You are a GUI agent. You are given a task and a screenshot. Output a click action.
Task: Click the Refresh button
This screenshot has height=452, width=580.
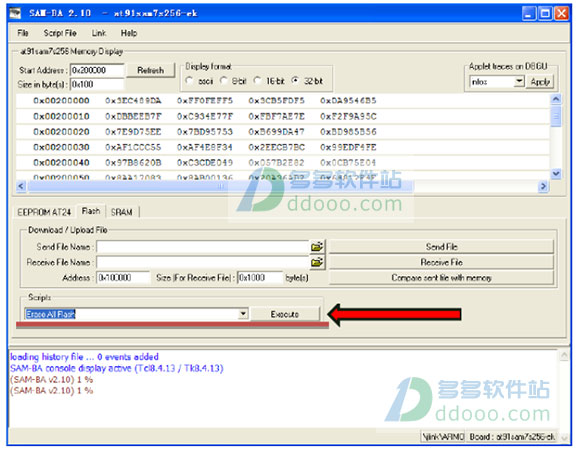151,70
